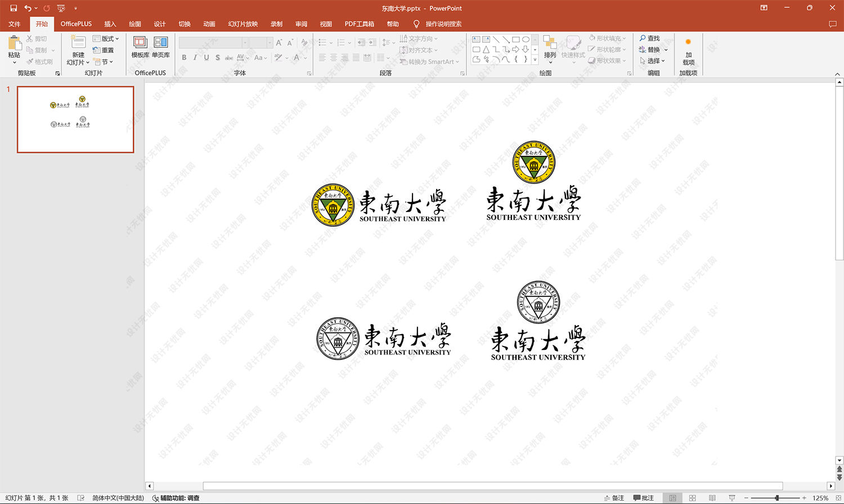Click the 加载项 (Add-ins) orange icon
Image resolution: width=844 pixels, height=504 pixels.
tap(688, 42)
